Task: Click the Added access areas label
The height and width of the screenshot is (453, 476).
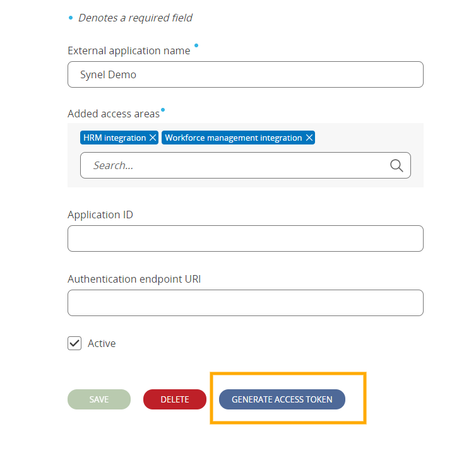Action: [114, 114]
